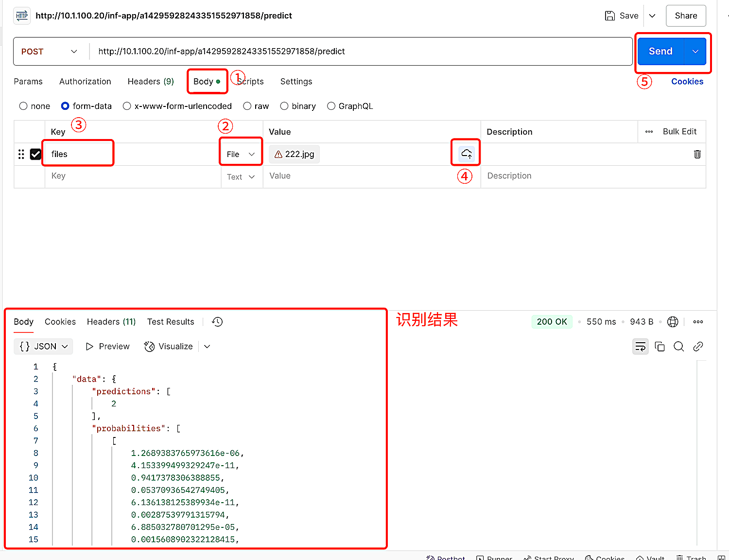Send the request
The height and width of the screenshot is (560, 729).
coord(660,52)
